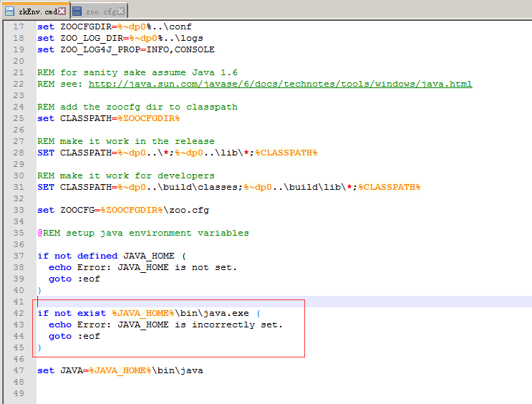
Task: Click closing parenthesis on line 45
Action: (x=39, y=347)
